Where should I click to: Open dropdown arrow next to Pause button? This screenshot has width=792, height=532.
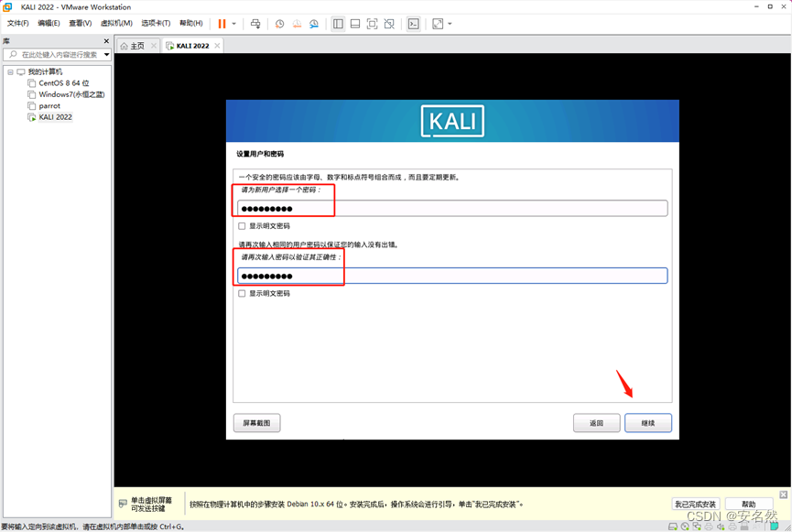tap(233, 24)
